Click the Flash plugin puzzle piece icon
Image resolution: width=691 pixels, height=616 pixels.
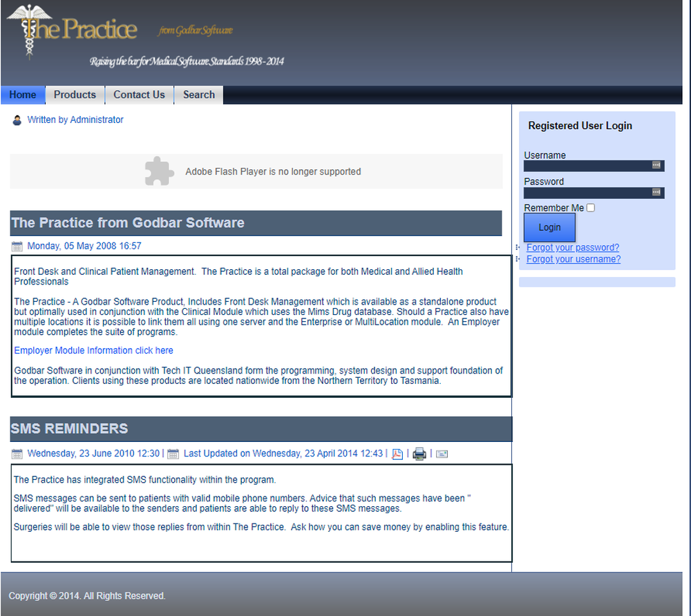click(x=159, y=171)
